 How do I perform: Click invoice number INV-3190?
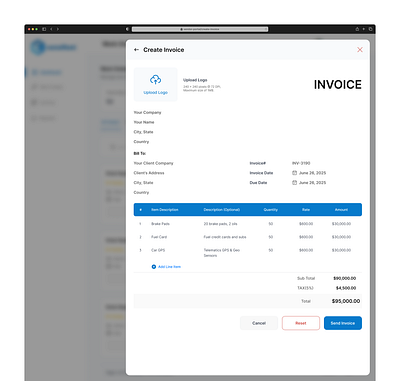click(x=301, y=163)
